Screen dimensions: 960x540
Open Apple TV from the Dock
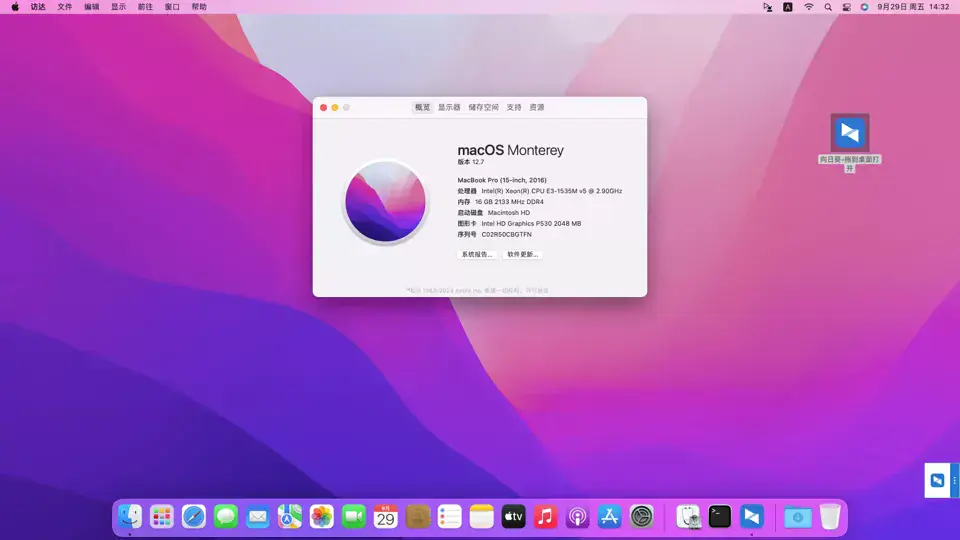click(513, 517)
